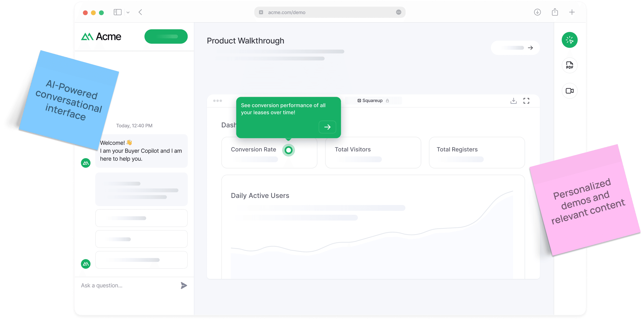Click the acme.com/demo address bar

330,12
